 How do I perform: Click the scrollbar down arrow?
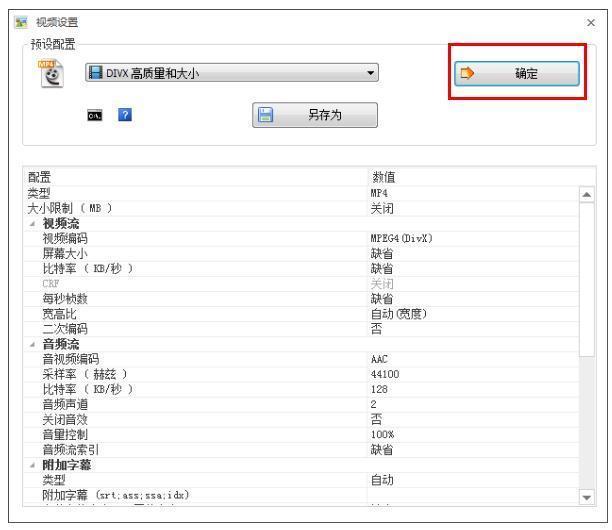[x=586, y=497]
